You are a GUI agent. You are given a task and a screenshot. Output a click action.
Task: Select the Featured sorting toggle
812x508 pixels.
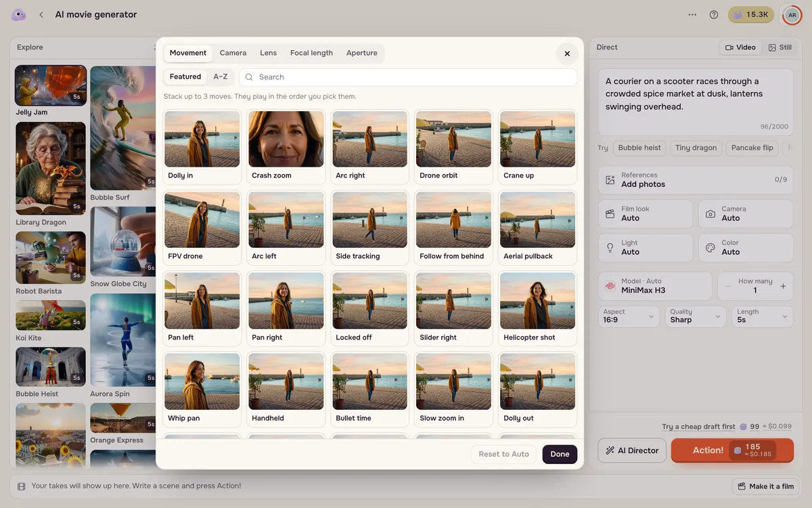pyautogui.click(x=185, y=77)
